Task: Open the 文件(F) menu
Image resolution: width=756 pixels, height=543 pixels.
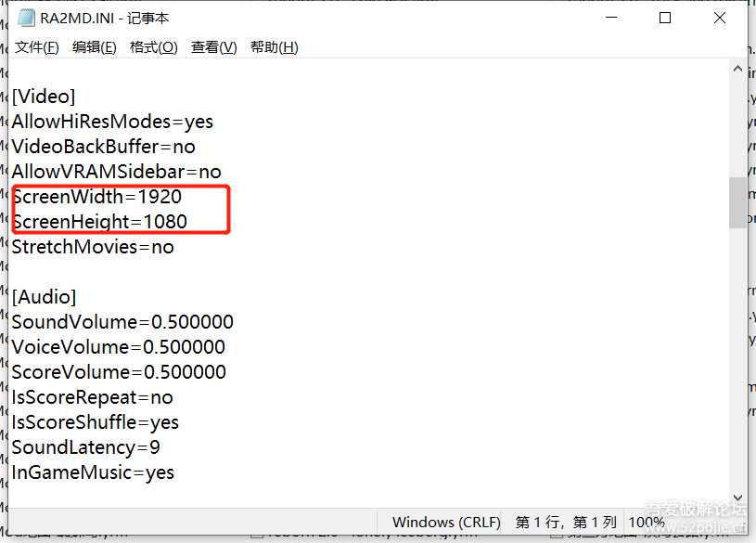Action: click(x=35, y=46)
